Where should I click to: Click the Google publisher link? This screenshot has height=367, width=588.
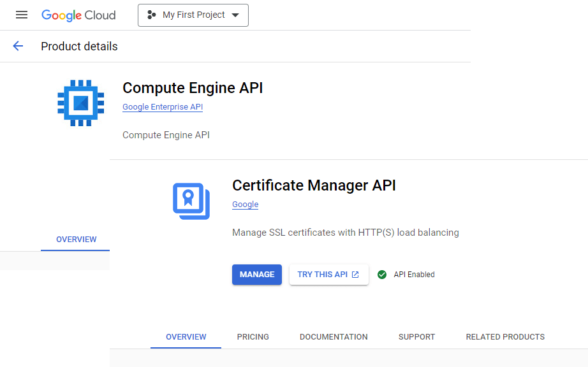click(x=245, y=205)
